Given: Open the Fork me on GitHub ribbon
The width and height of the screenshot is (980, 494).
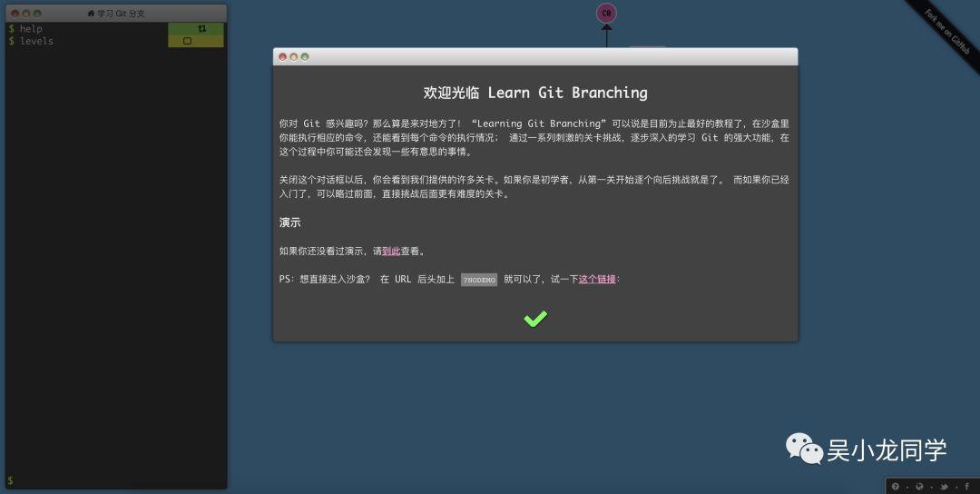Looking at the screenshot, I should pos(946,31).
